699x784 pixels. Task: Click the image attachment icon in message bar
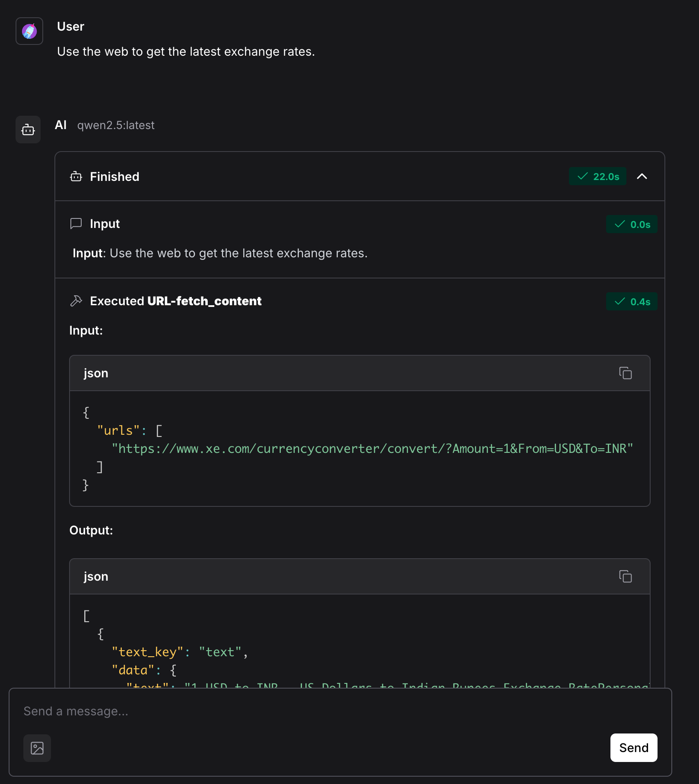(x=37, y=748)
